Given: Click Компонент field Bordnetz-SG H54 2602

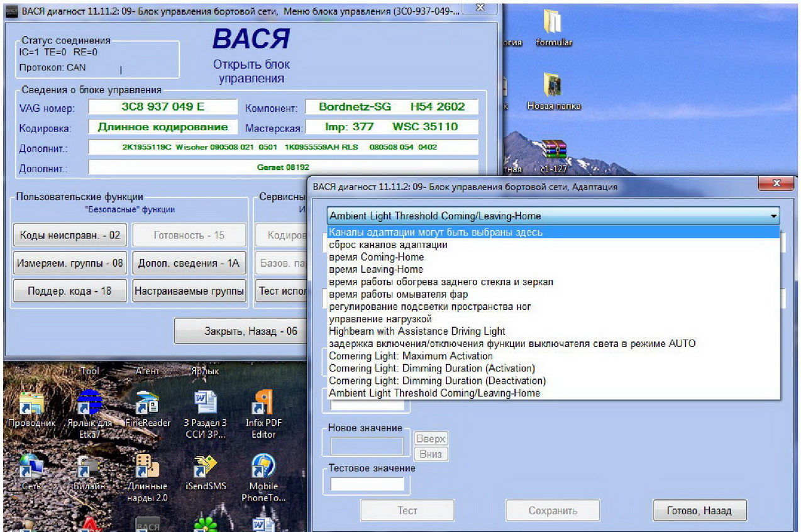Looking at the screenshot, I should (x=392, y=107).
